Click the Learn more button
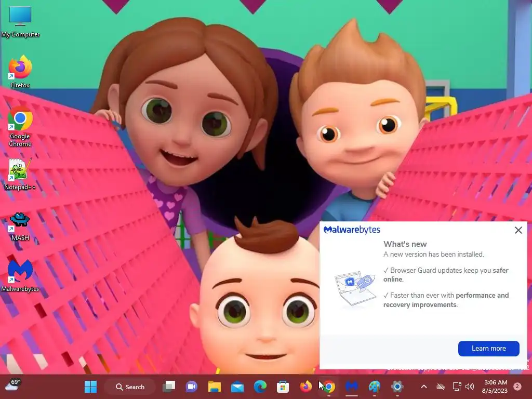532x399 pixels. click(488, 349)
